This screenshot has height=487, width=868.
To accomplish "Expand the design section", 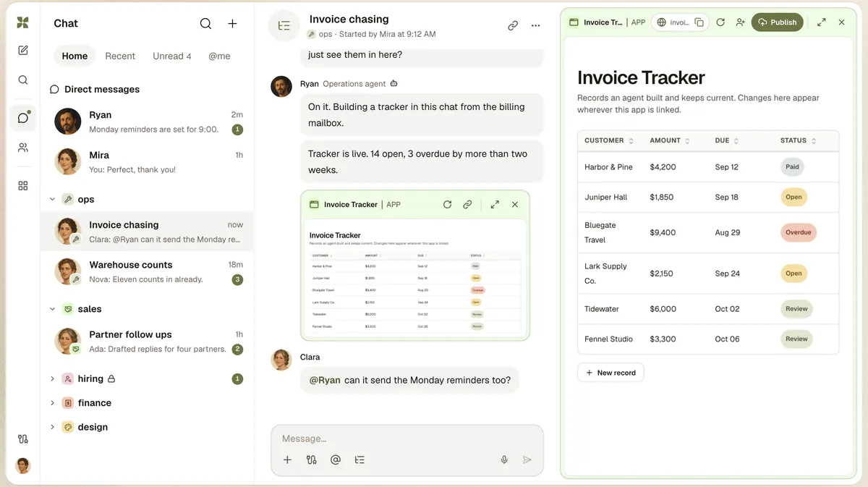I will tap(52, 427).
